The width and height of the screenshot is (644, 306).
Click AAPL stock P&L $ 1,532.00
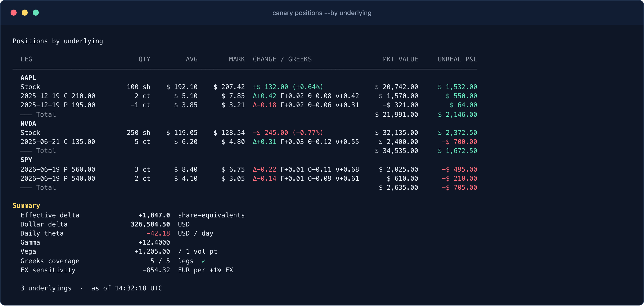coord(457,87)
